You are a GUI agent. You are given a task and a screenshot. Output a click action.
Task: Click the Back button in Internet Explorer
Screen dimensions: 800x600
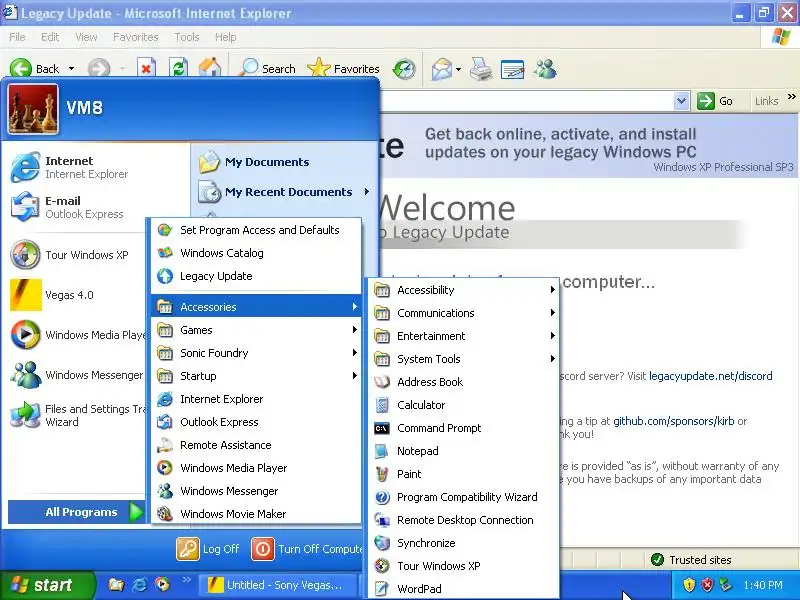(x=34, y=68)
